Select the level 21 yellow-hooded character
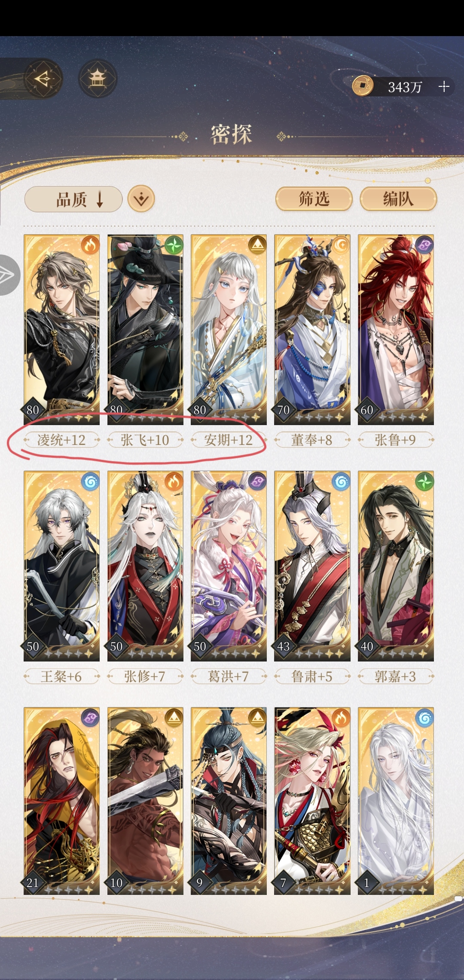 61,801
